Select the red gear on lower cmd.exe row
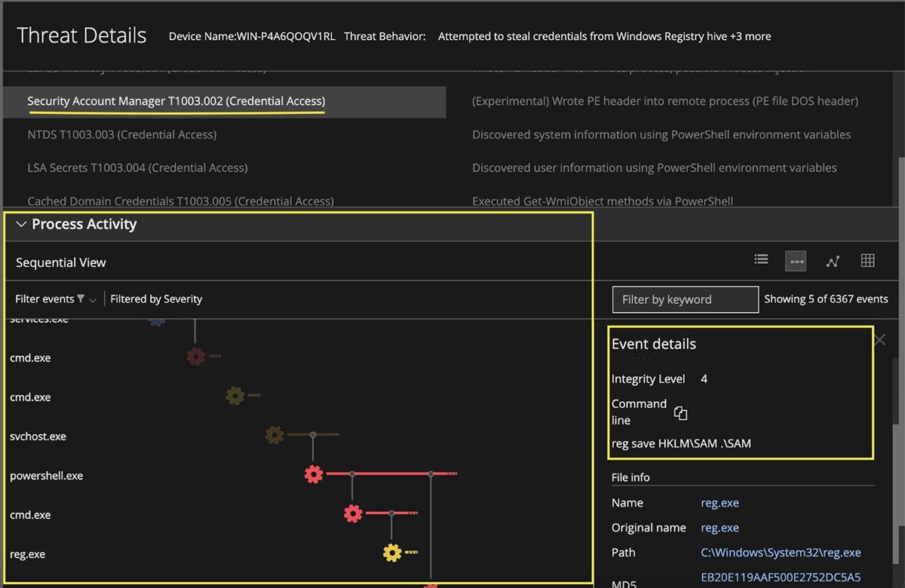 [x=353, y=513]
